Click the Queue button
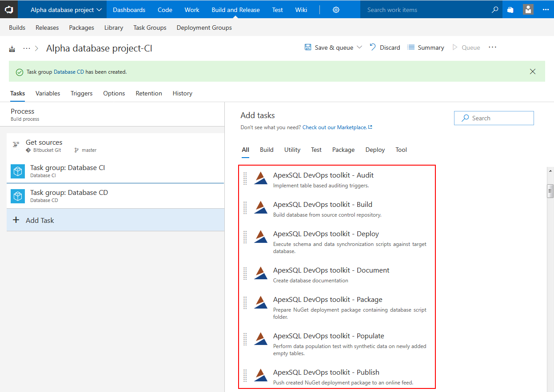The height and width of the screenshot is (392, 554). (466, 48)
